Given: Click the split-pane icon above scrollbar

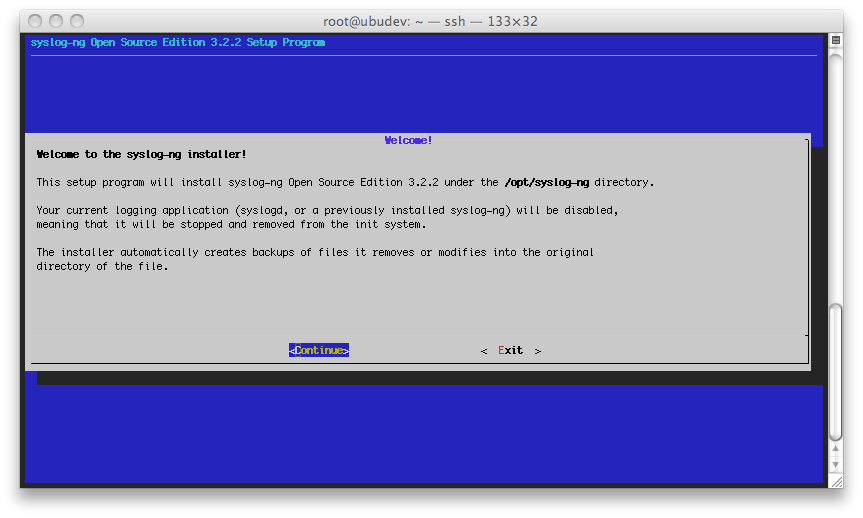Looking at the screenshot, I should (835, 40).
